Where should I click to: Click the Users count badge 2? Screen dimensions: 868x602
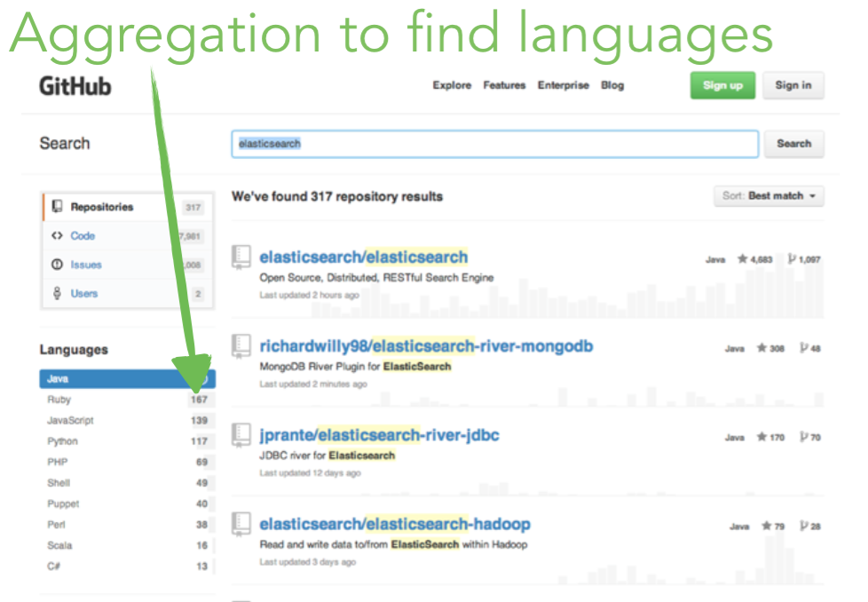pos(198,294)
